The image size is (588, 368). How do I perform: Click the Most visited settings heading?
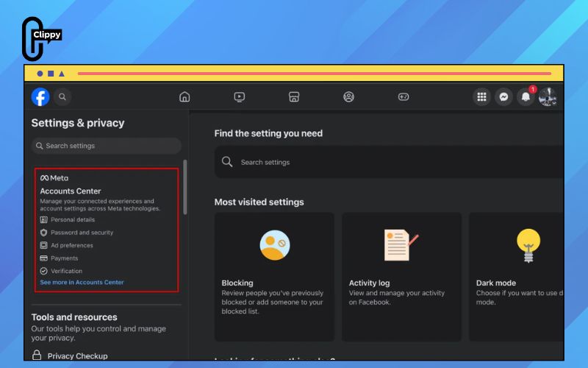pos(259,202)
